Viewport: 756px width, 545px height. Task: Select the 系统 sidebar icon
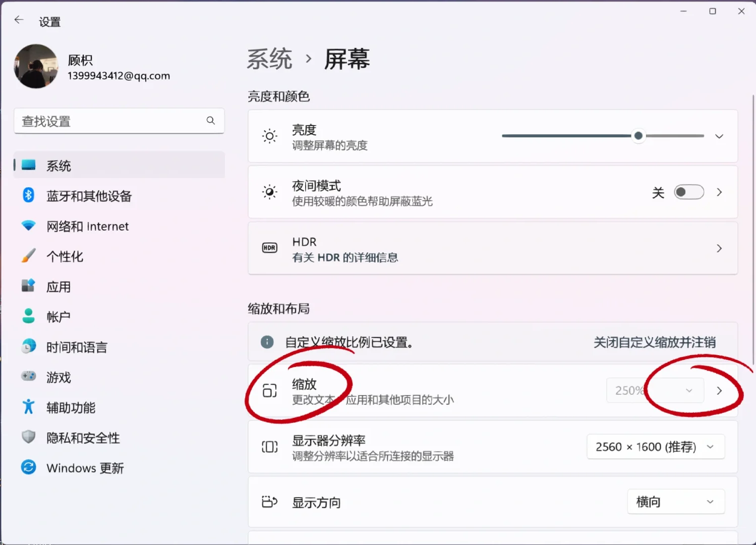pos(59,165)
